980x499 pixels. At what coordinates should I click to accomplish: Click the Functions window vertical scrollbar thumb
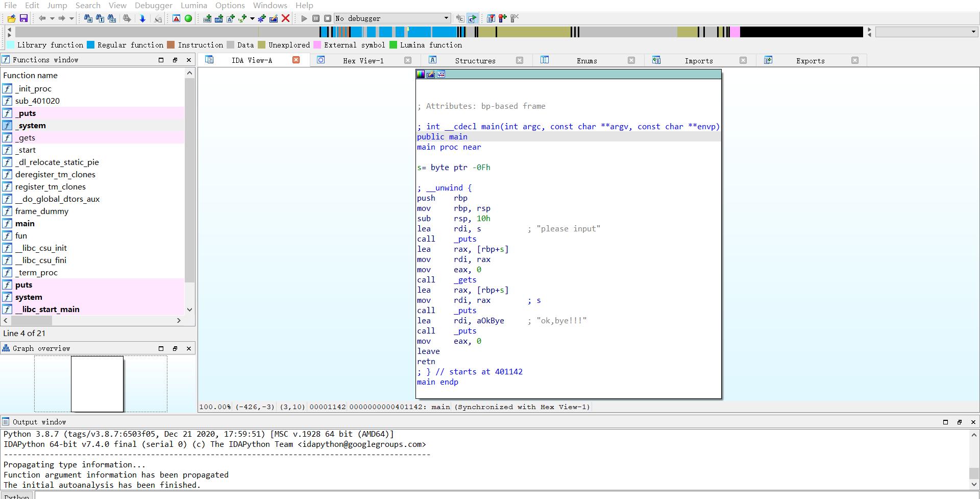click(x=189, y=180)
